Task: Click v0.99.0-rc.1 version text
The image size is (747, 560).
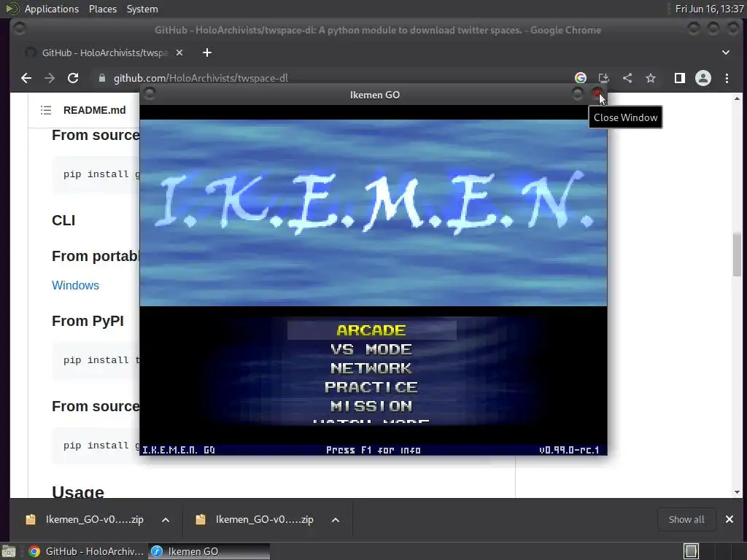Action: (x=569, y=450)
